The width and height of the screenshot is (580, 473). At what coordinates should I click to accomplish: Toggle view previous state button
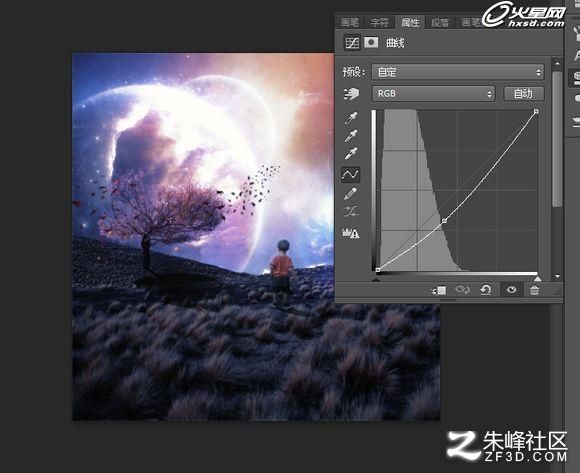coord(462,290)
